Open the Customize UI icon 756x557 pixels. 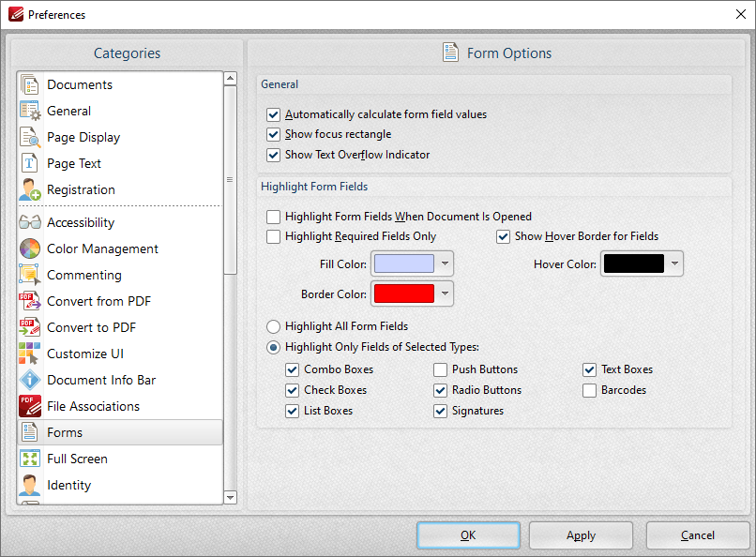tap(30, 354)
